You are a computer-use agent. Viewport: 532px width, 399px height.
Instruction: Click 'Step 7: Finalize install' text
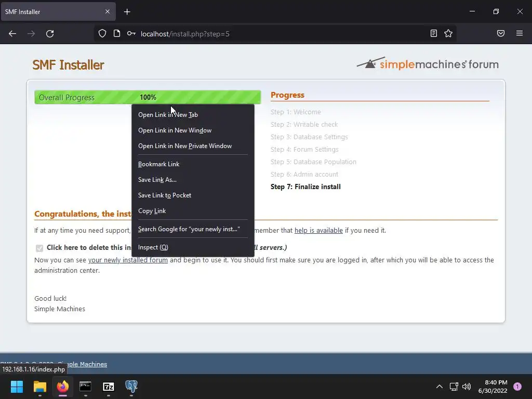click(x=305, y=187)
